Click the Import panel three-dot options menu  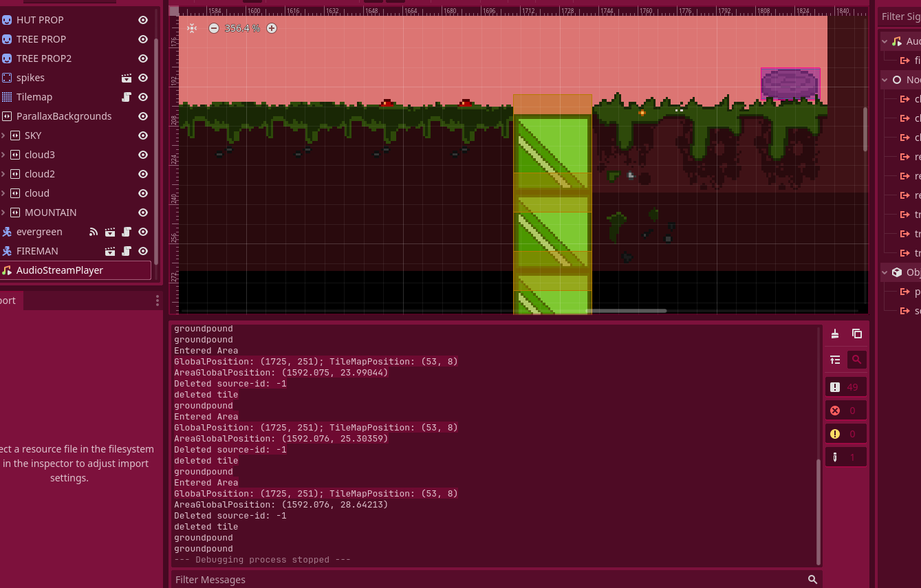pyautogui.click(x=157, y=301)
